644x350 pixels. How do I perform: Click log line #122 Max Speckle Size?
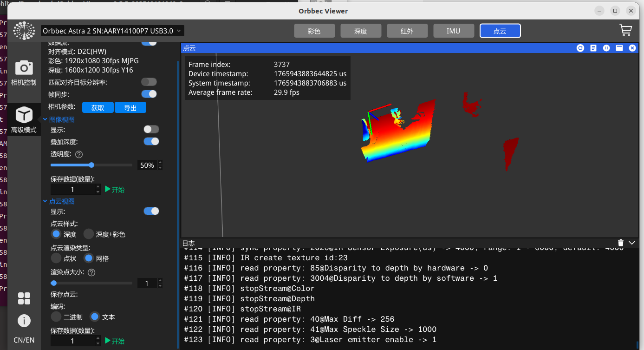pyautogui.click(x=310, y=330)
